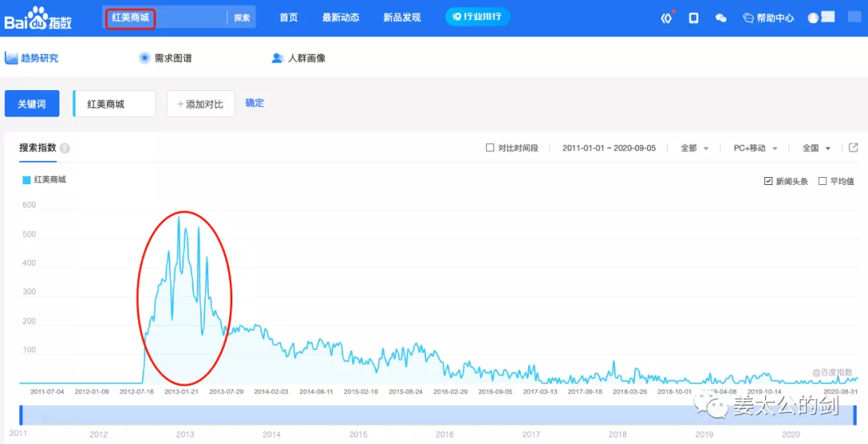Go to 首页 in navigation
This screenshot has width=868, height=444.
[x=289, y=18]
